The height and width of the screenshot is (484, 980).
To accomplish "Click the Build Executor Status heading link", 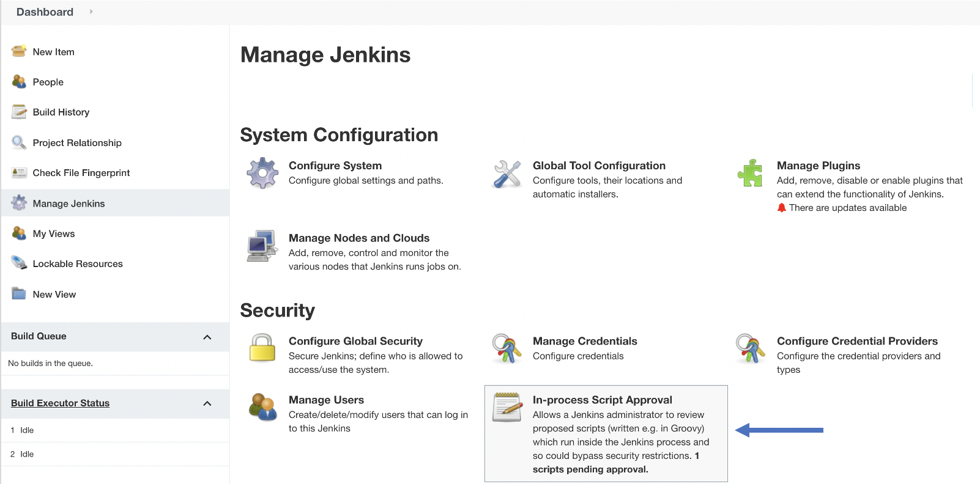I will point(60,403).
